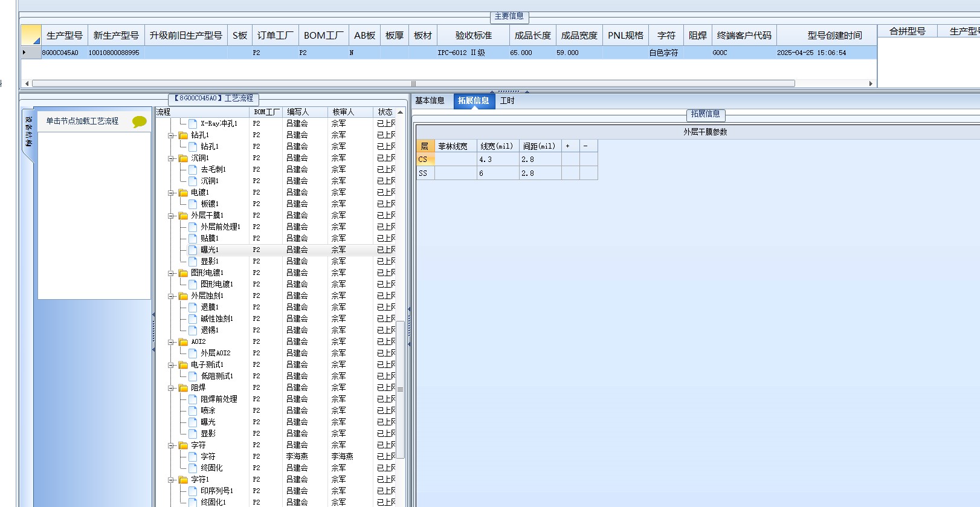
Task: Click the folder icon of 沉铜1
Action: pos(183,158)
